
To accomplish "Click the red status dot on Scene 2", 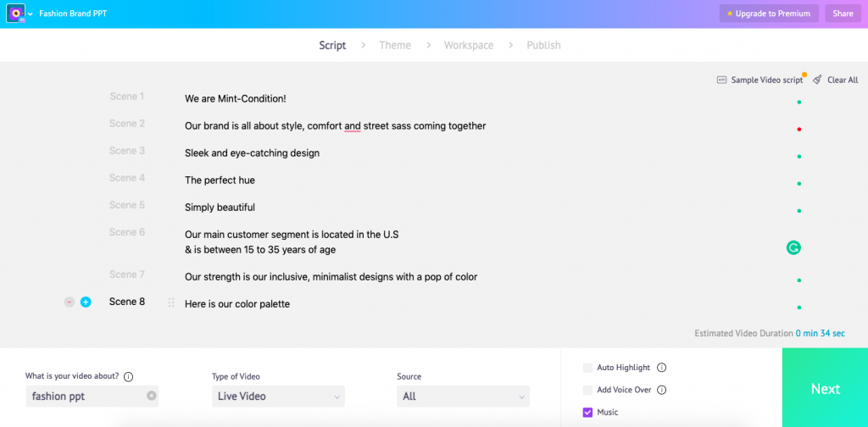I will (x=798, y=130).
